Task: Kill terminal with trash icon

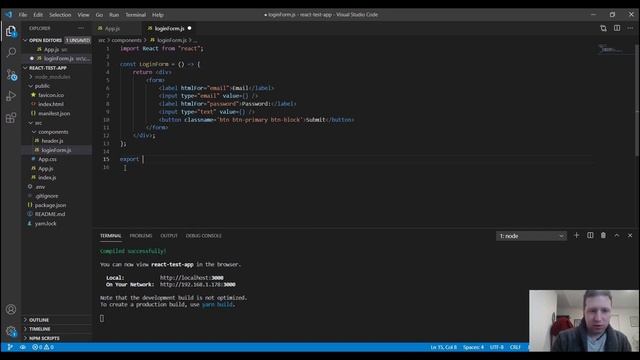Action: pyautogui.click(x=603, y=236)
